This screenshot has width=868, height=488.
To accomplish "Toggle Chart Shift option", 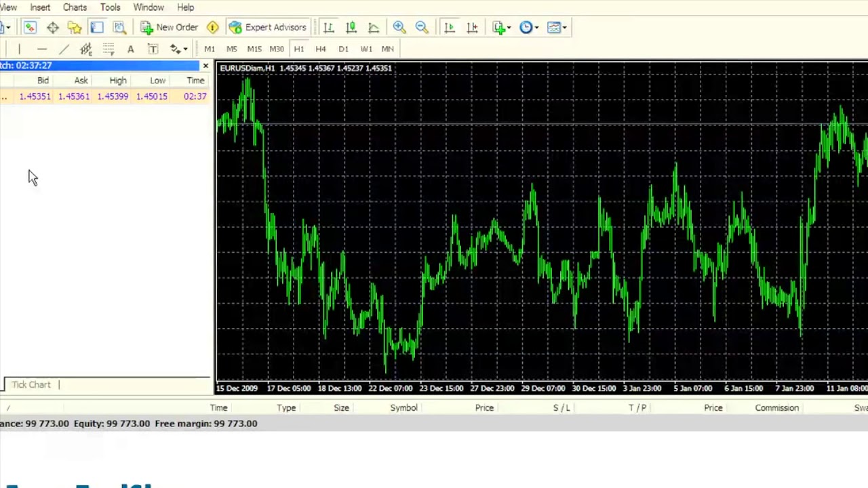I will coord(472,27).
